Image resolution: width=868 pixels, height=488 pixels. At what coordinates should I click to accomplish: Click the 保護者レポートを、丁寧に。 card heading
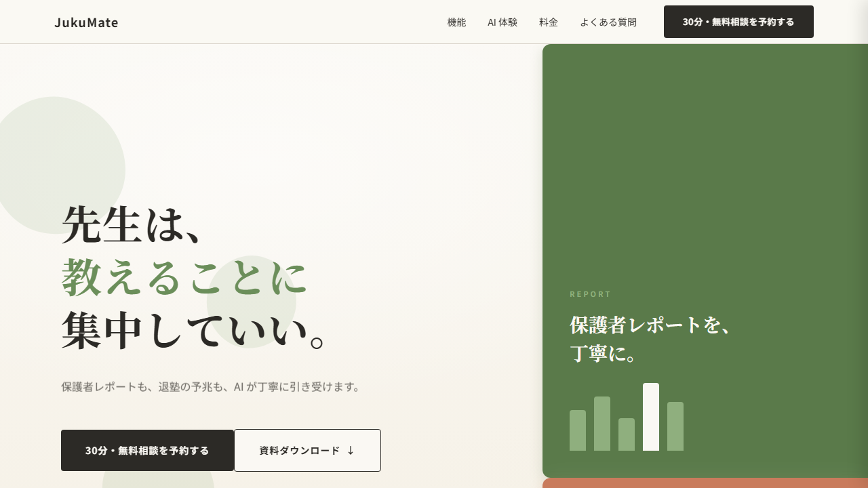click(650, 339)
